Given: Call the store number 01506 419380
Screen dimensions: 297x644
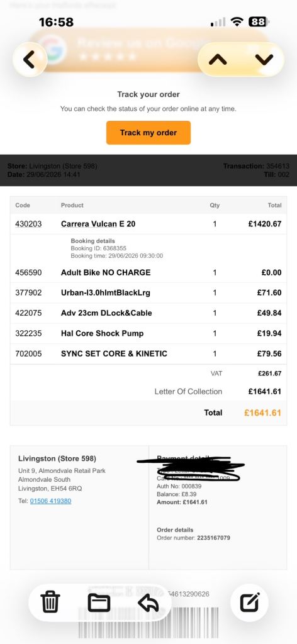Looking at the screenshot, I should [x=50, y=501].
